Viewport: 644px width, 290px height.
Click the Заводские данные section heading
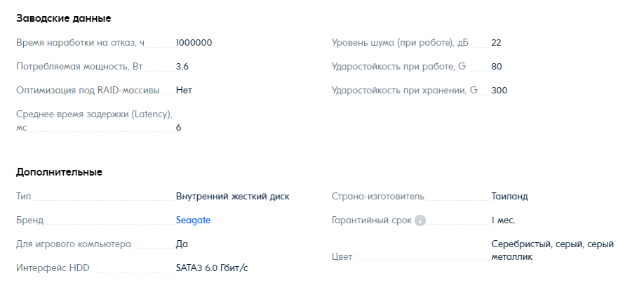pyautogui.click(x=64, y=18)
